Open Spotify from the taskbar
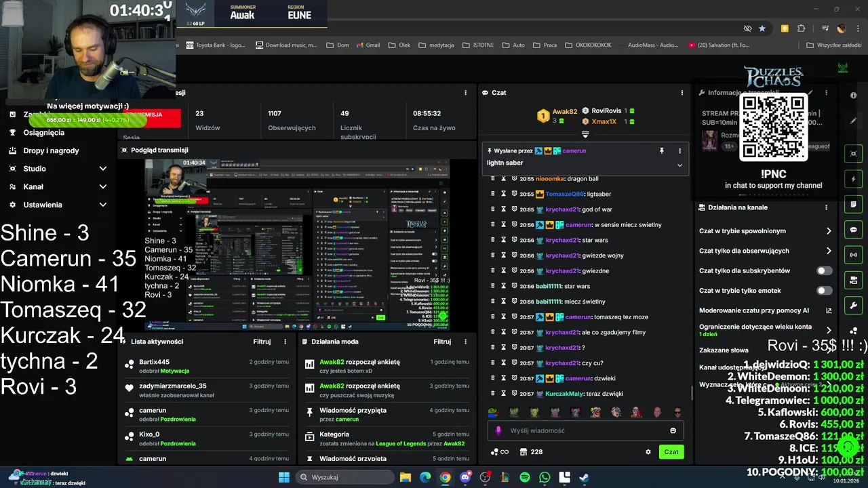Image resolution: width=868 pixels, height=488 pixels. pyautogui.click(x=525, y=477)
